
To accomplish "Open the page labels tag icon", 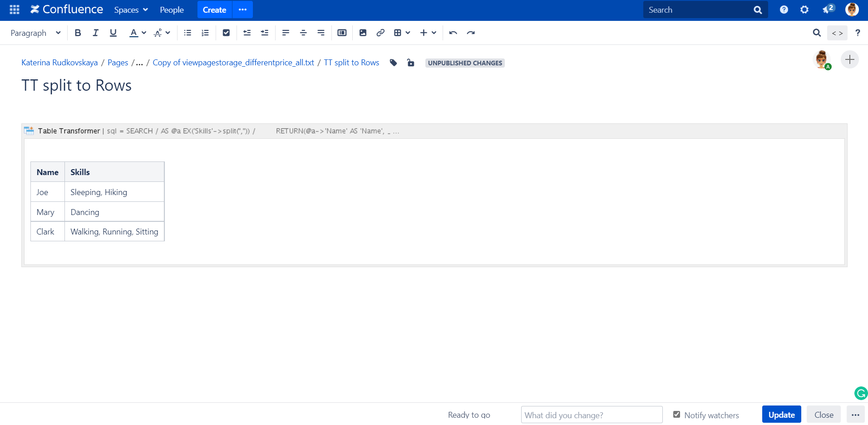I will pos(393,63).
